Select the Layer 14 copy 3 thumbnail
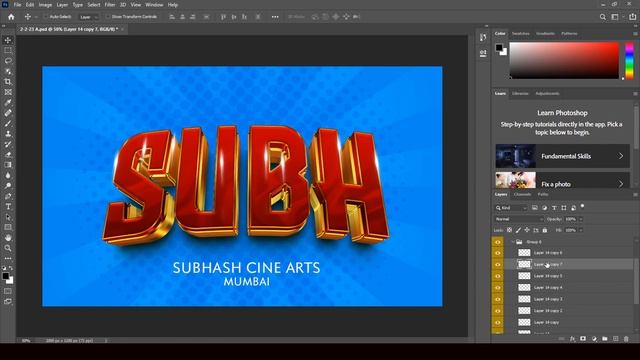The height and width of the screenshot is (360, 640). tap(524, 299)
